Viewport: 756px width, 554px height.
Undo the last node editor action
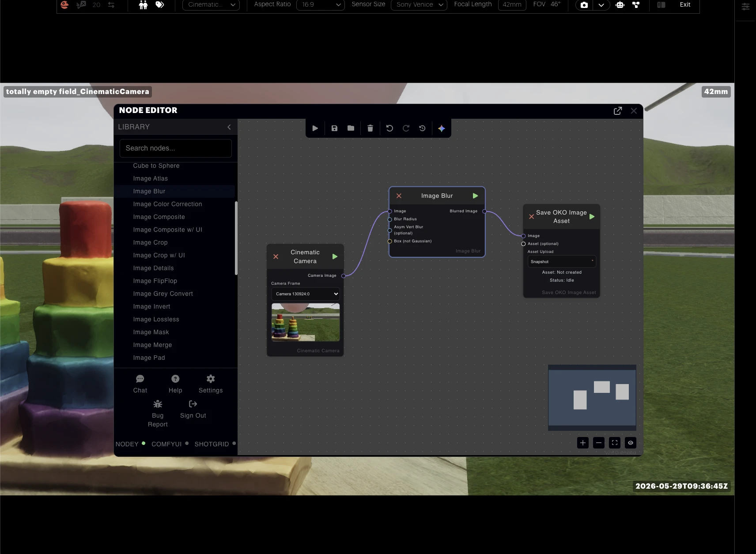(x=389, y=128)
